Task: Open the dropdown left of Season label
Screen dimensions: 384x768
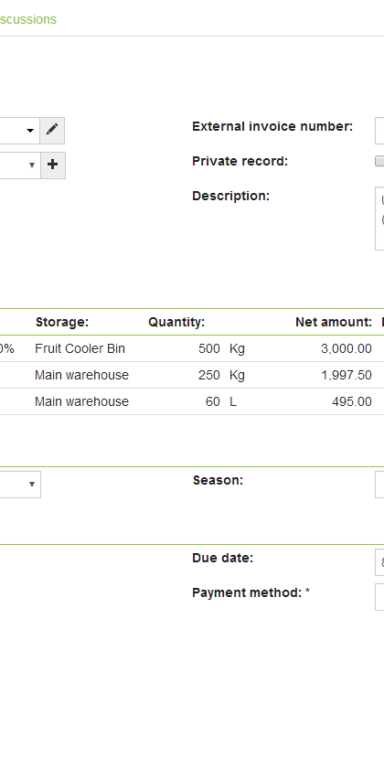Action: [x=20, y=484]
